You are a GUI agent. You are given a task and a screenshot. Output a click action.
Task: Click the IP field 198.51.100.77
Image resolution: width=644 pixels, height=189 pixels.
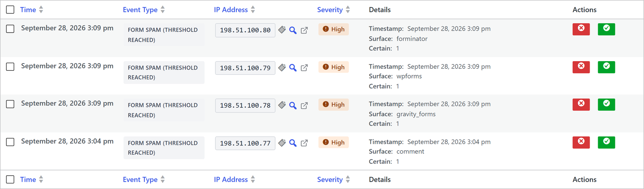point(245,143)
